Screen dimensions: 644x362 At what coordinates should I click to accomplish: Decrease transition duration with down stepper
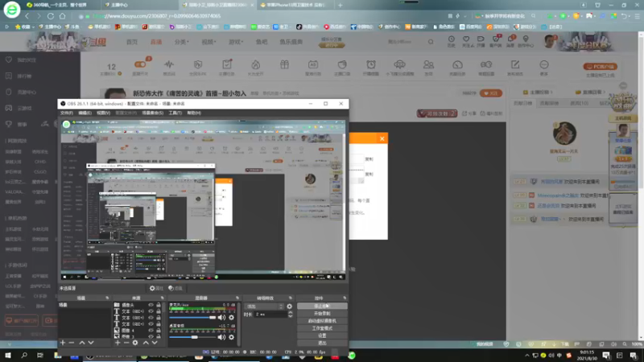[291, 316]
